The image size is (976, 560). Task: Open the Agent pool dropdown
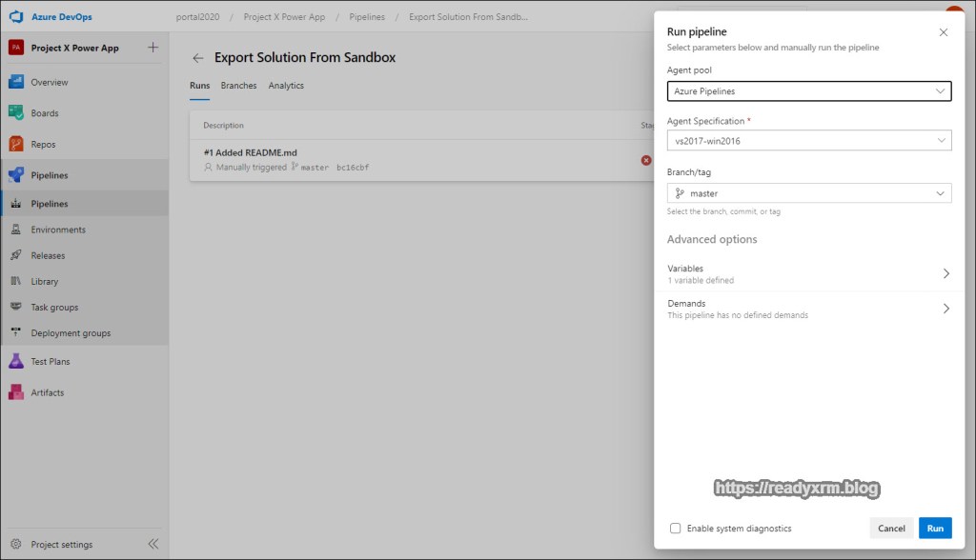[808, 91]
